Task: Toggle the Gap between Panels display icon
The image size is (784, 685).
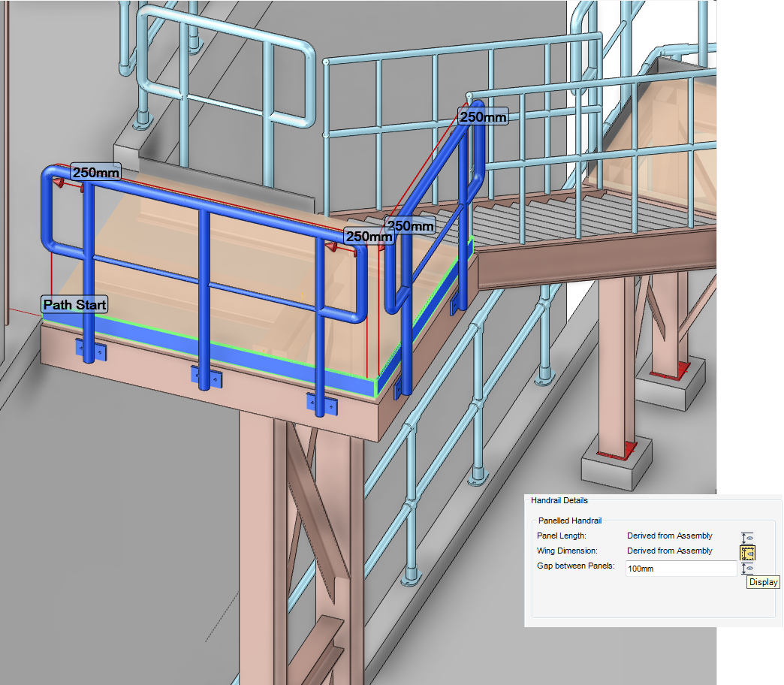Action: 747,569
